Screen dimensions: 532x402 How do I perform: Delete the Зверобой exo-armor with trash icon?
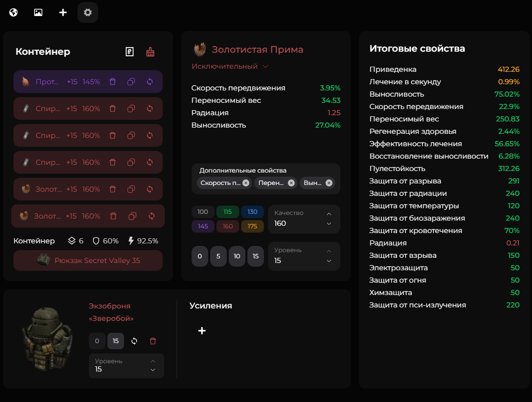pyautogui.click(x=153, y=341)
